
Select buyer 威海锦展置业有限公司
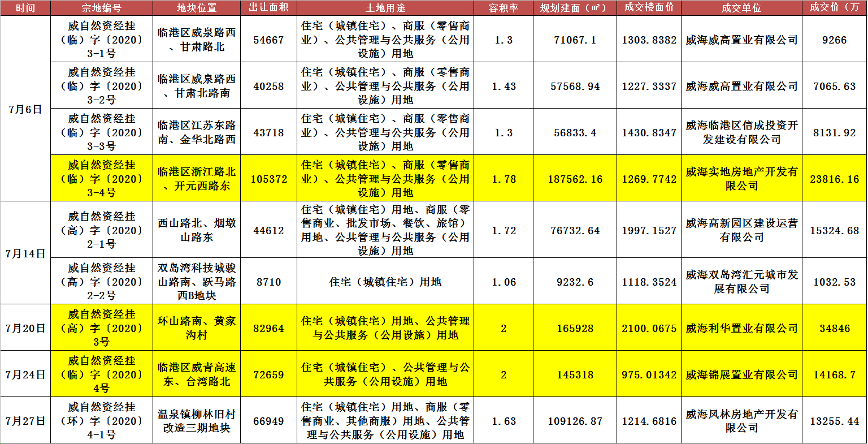[742, 374]
